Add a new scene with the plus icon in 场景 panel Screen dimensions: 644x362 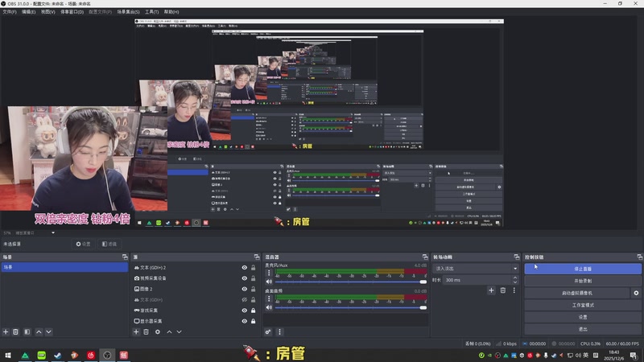point(6,331)
